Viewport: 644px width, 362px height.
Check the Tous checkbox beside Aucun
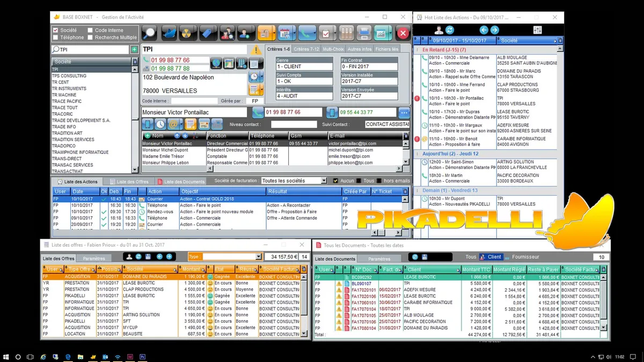358,181
